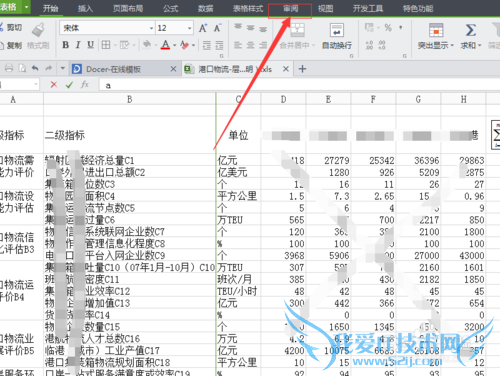Open the 特色功能 ribbon tab
500x376 pixels.
(x=418, y=8)
